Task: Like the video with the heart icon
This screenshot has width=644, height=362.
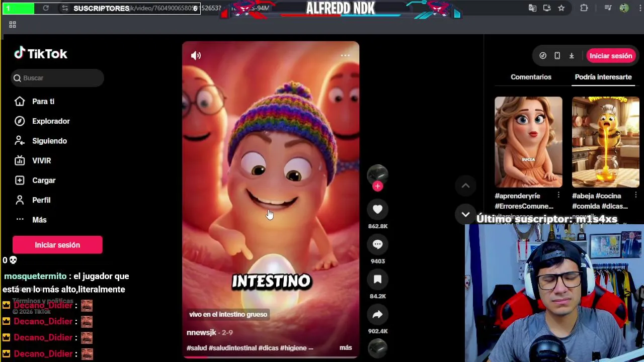Action: [377, 209]
